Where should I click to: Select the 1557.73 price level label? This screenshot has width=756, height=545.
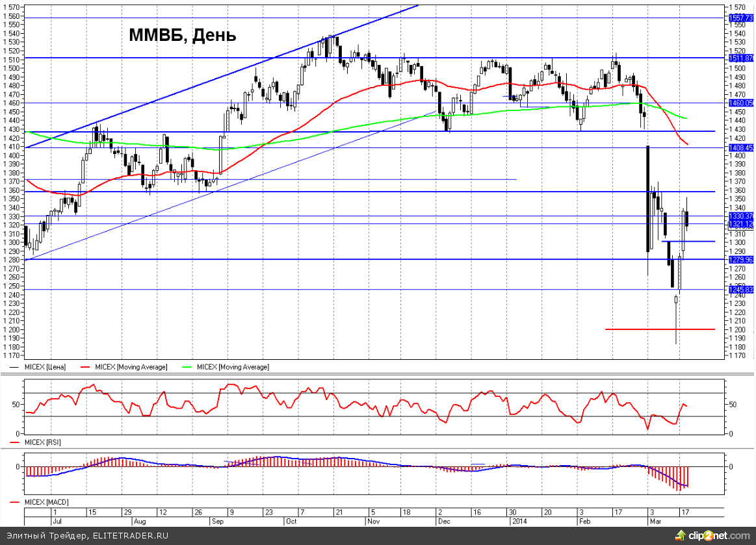[741, 18]
